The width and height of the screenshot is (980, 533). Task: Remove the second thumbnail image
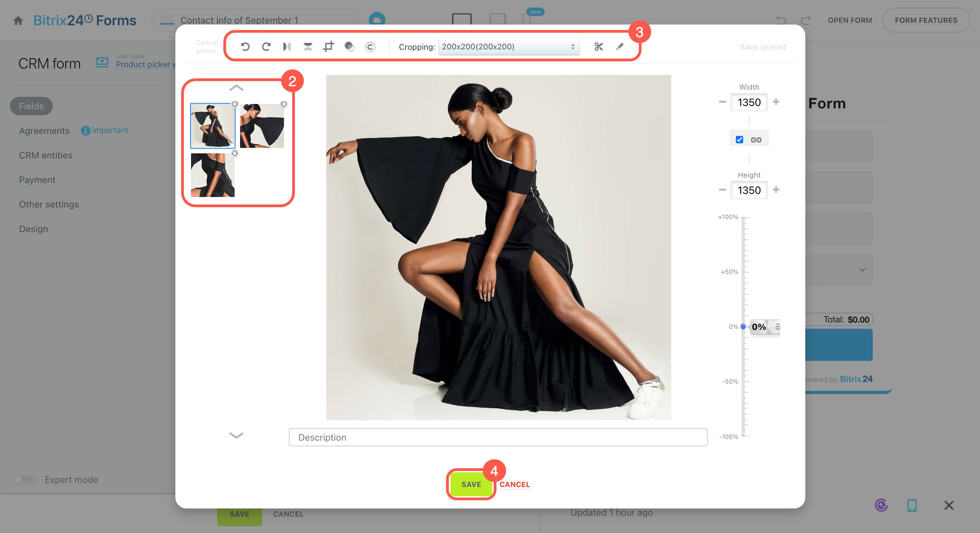284,104
